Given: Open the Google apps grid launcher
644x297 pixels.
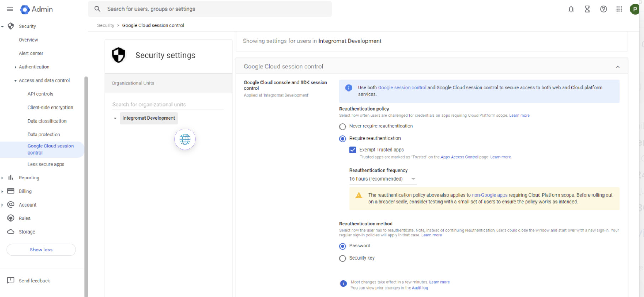Looking at the screenshot, I should pyautogui.click(x=619, y=9).
